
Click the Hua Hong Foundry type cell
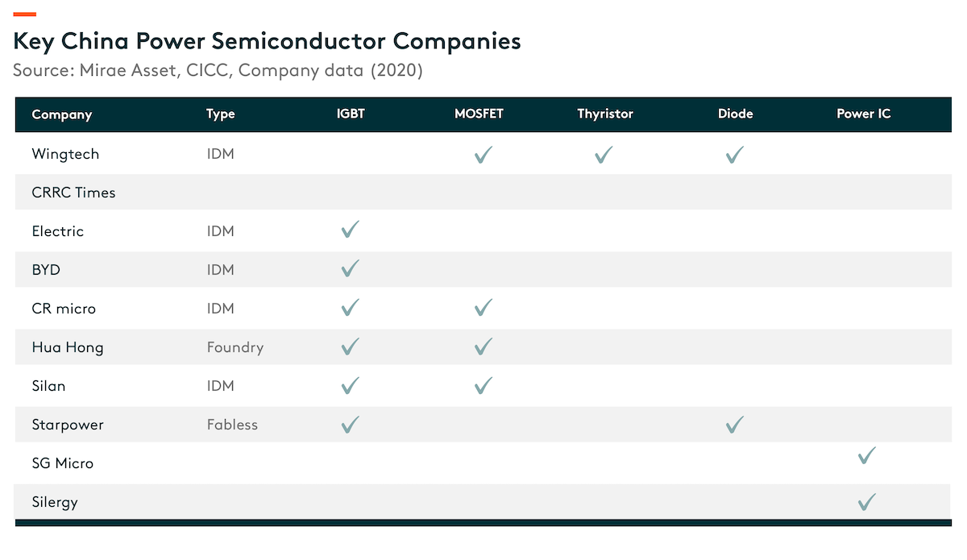coord(235,347)
